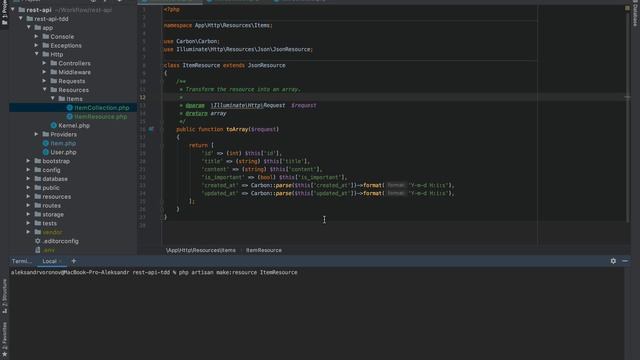Open the Favorites tool window star
The width and height of the screenshot is (640, 360).
point(4,355)
